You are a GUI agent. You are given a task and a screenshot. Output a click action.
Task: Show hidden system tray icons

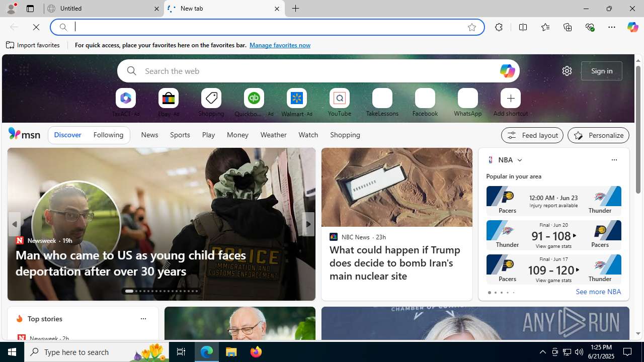[x=542, y=352]
